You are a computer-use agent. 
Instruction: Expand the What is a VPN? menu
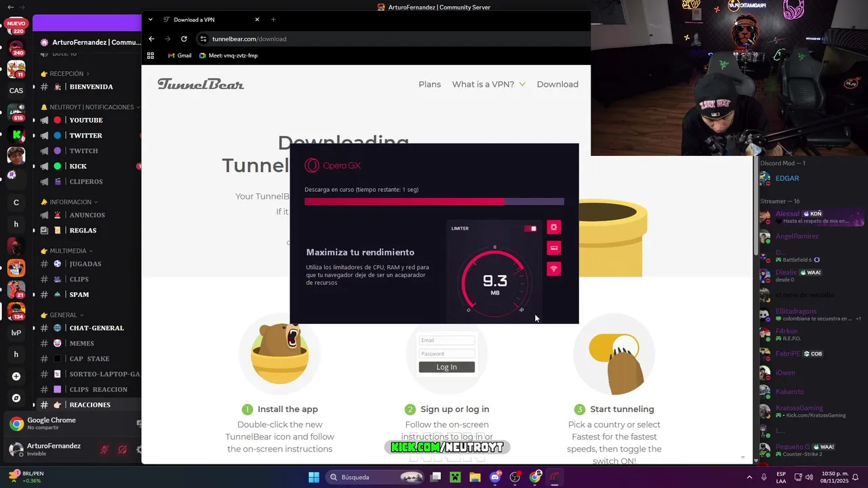coord(488,84)
